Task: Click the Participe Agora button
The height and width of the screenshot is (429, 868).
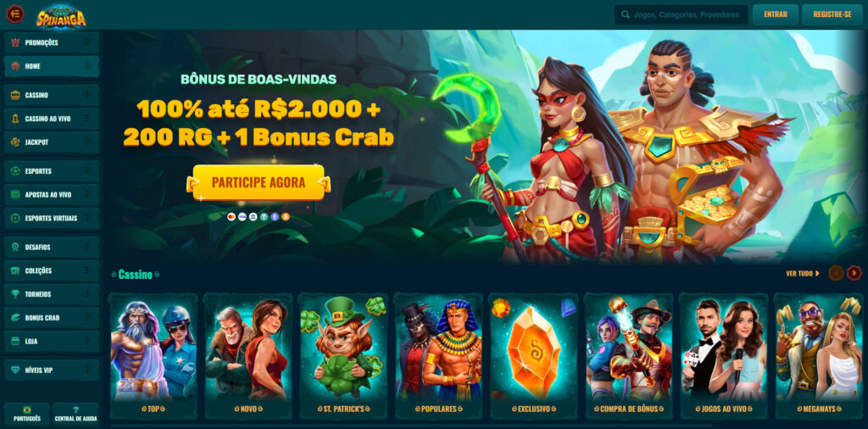Action: tap(259, 182)
